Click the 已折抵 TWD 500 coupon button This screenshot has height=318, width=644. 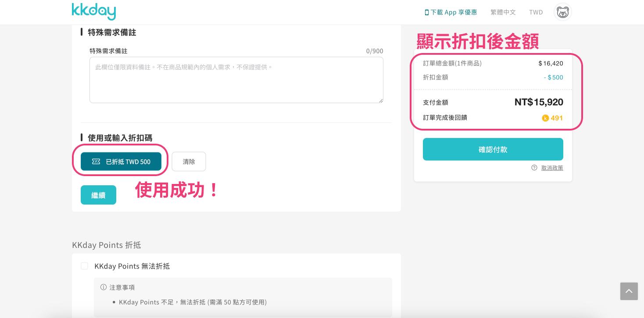tap(120, 161)
